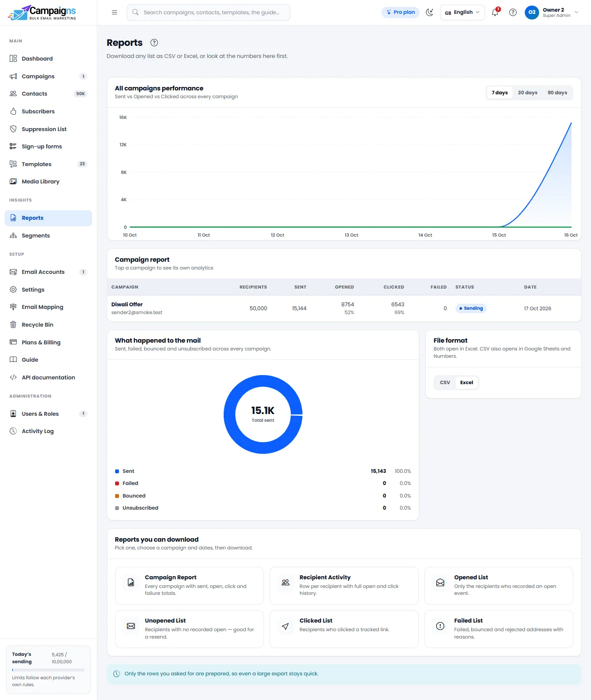The image size is (591, 700).
Task: Open Activity Log page
Action: point(48,431)
